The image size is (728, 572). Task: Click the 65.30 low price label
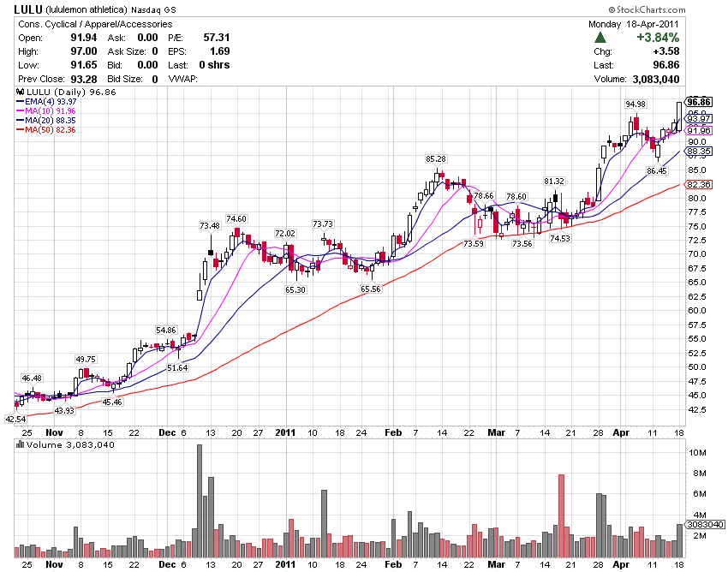(295, 289)
